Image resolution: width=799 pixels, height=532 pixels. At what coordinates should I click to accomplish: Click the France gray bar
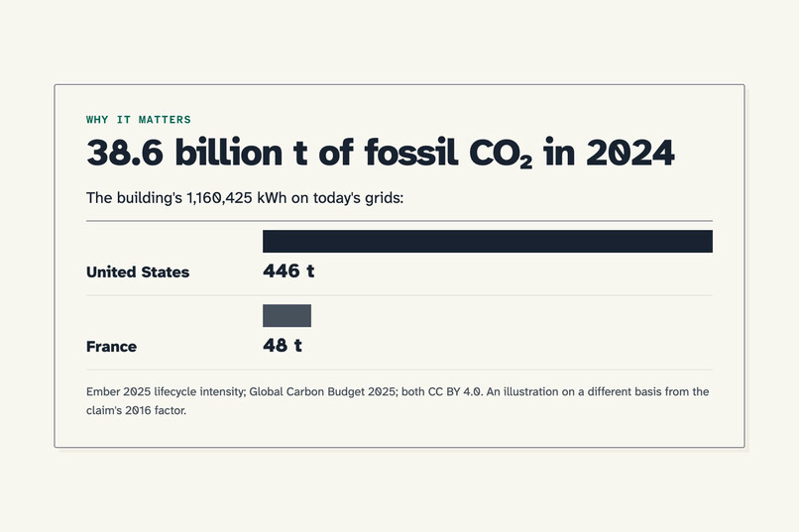pos(286,316)
